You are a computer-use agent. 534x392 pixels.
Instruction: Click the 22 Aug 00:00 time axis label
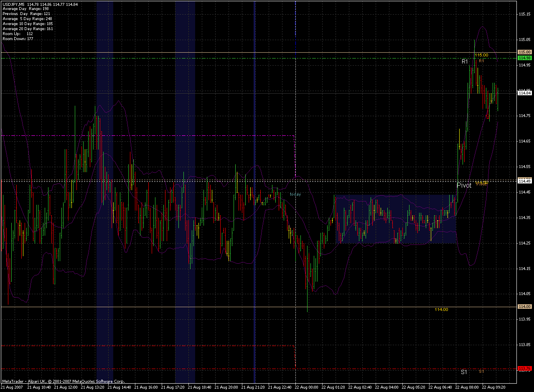click(x=308, y=387)
